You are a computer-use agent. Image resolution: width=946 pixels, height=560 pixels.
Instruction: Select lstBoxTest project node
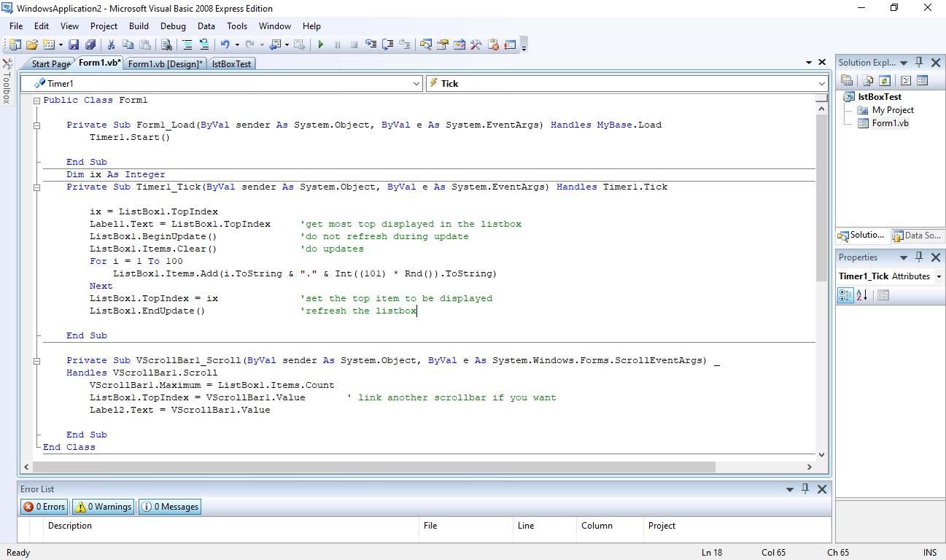click(879, 97)
